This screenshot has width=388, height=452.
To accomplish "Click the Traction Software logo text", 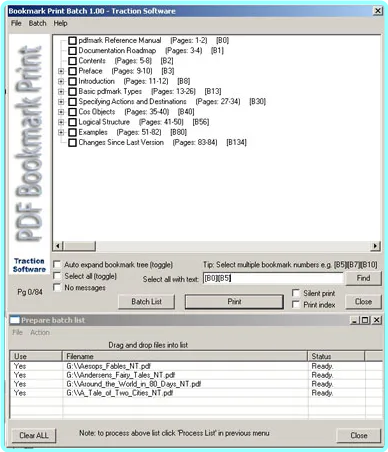I will (29, 265).
